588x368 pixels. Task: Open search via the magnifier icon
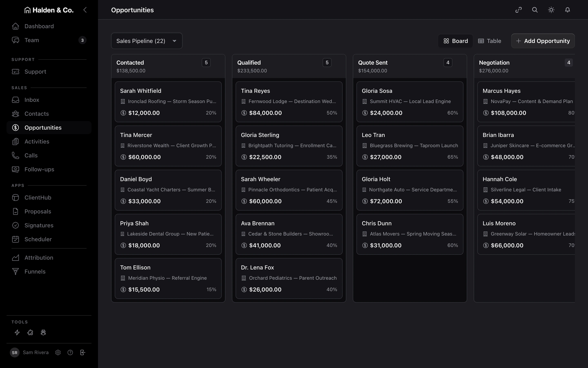coord(535,10)
